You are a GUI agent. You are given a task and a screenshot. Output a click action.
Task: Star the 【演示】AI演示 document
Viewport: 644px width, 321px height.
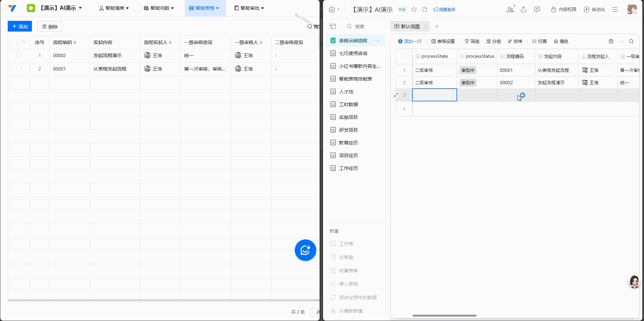point(414,9)
